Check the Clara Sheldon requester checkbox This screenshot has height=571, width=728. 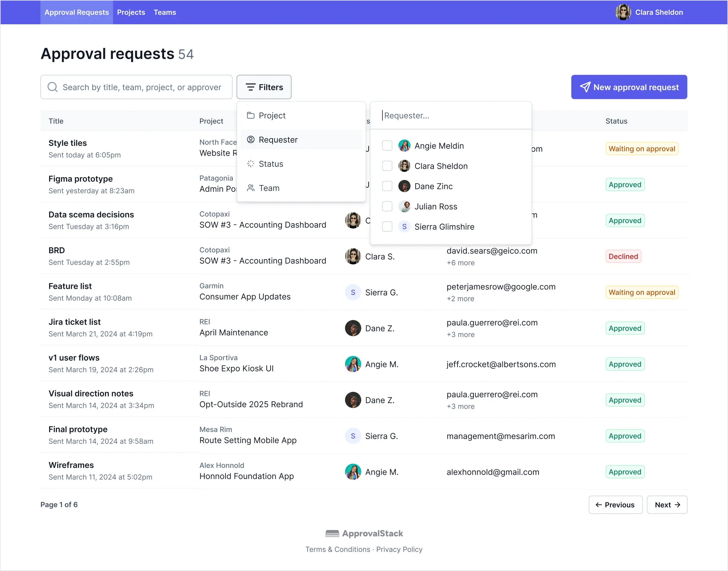click(x=387, y=166)
